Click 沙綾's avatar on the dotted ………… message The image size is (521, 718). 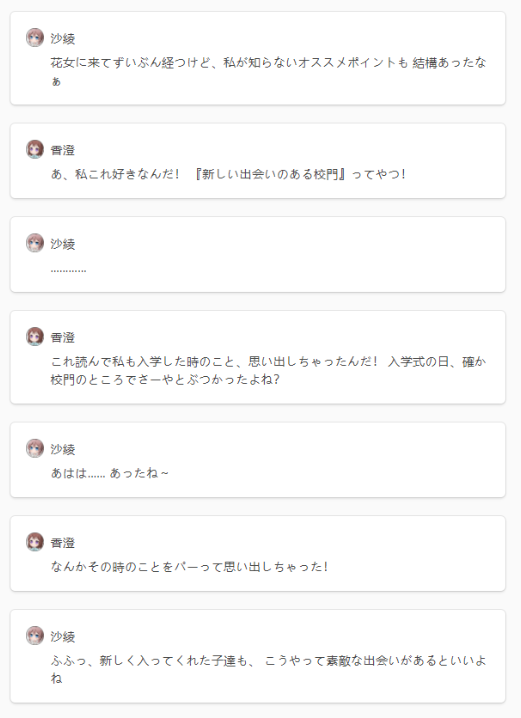35,243
